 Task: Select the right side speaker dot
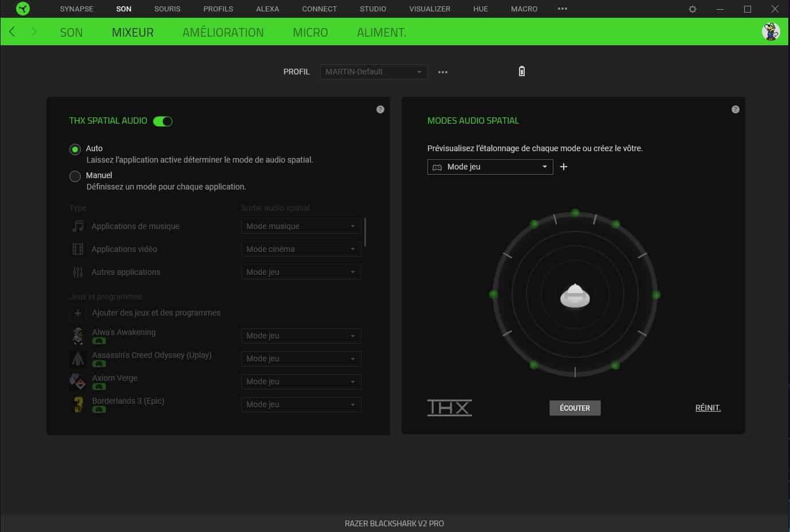[657, 295]
